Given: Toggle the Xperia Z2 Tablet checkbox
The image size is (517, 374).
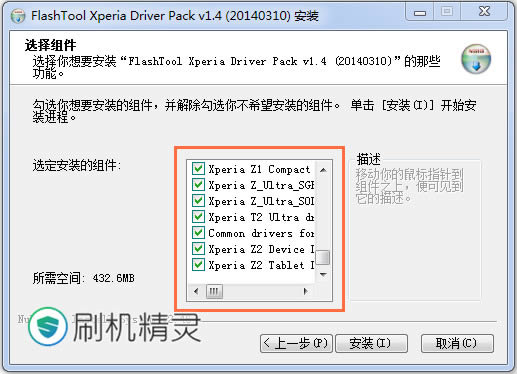Looking at the screenshot, I should pos(198,265).
